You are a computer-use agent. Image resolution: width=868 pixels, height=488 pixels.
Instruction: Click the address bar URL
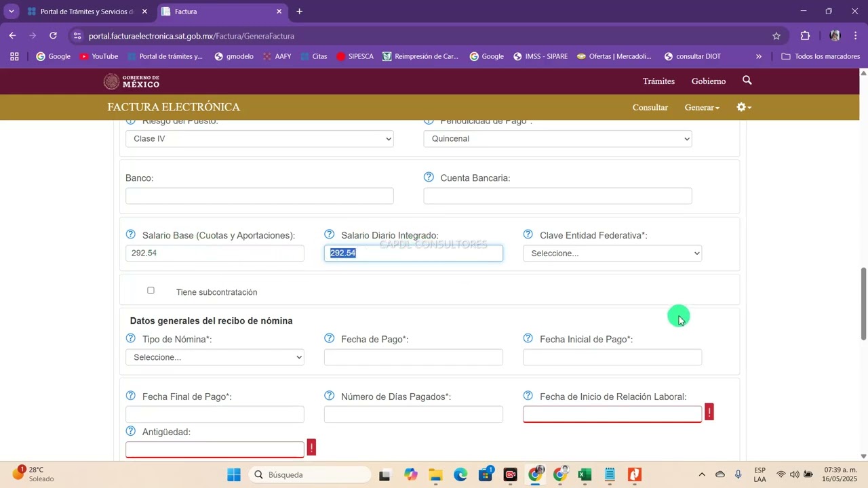(191, 36)
